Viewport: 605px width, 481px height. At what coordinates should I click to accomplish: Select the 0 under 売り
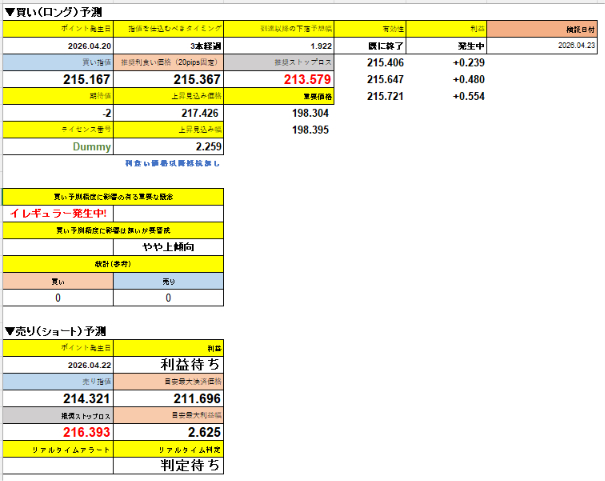pos(169,298)
